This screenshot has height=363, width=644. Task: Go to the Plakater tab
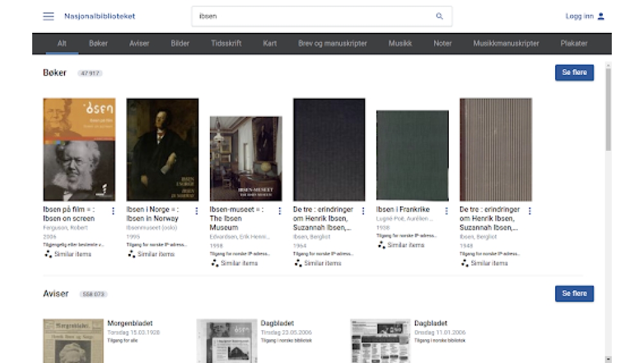[573, 43]
